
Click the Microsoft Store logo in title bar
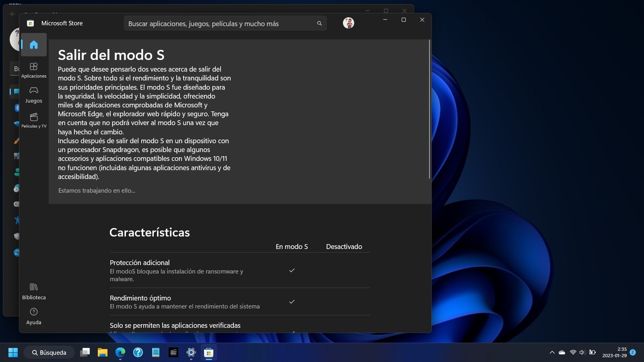[31, 23]
